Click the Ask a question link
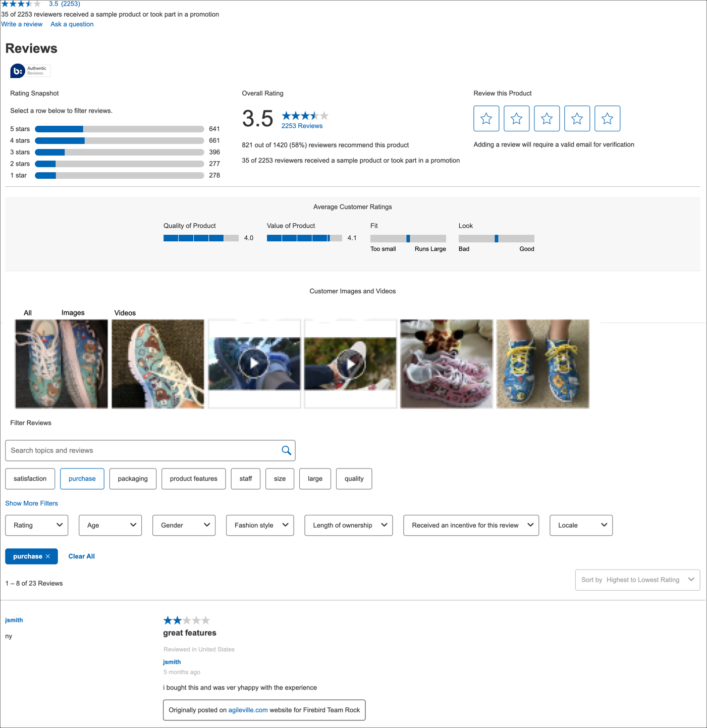707x728 pixels. 72,24
